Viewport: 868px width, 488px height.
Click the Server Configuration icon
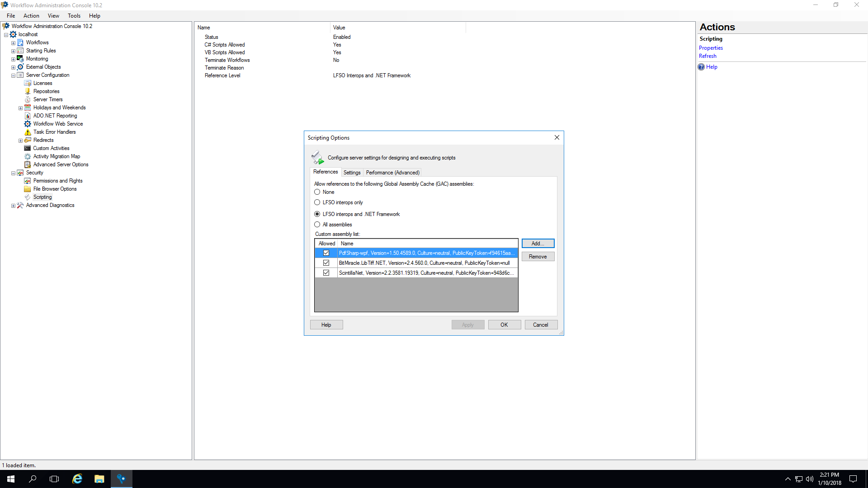pos(20,75)
